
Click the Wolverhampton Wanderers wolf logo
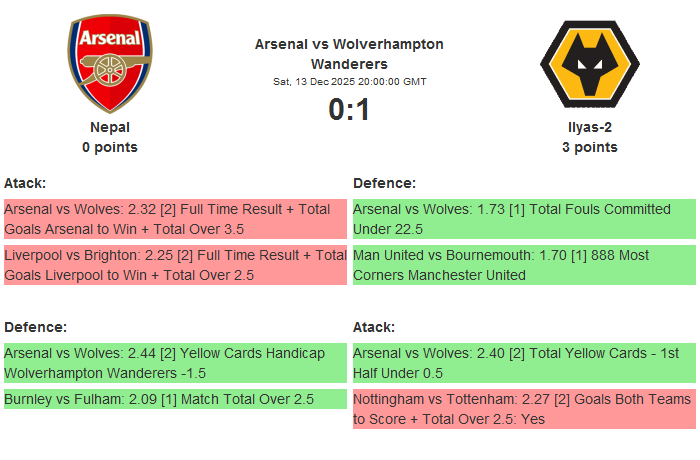coord(589,65)
